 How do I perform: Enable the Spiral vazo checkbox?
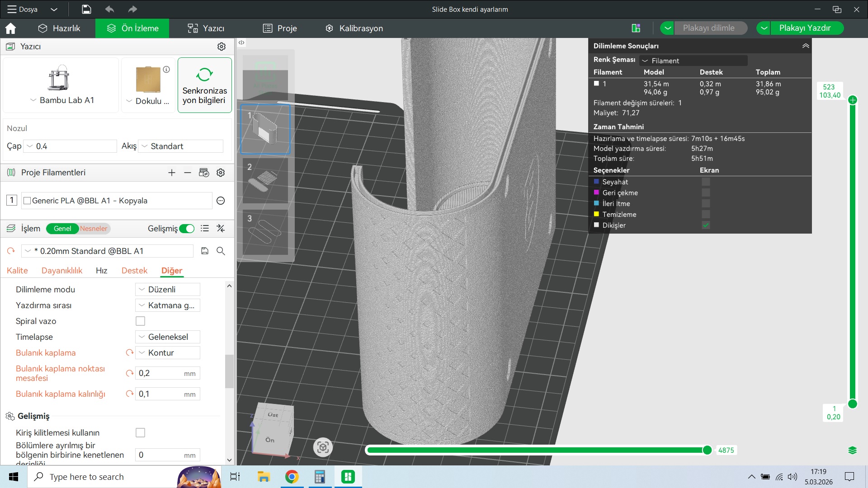pos(141,321)
